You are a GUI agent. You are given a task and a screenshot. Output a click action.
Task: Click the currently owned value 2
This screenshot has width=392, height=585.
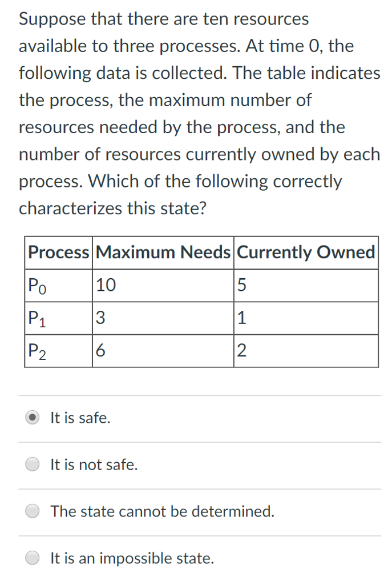[242, 350]
